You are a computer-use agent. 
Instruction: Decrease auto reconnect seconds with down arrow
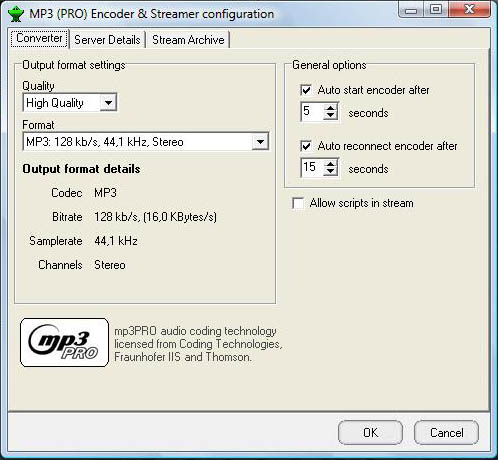point(330,172)
